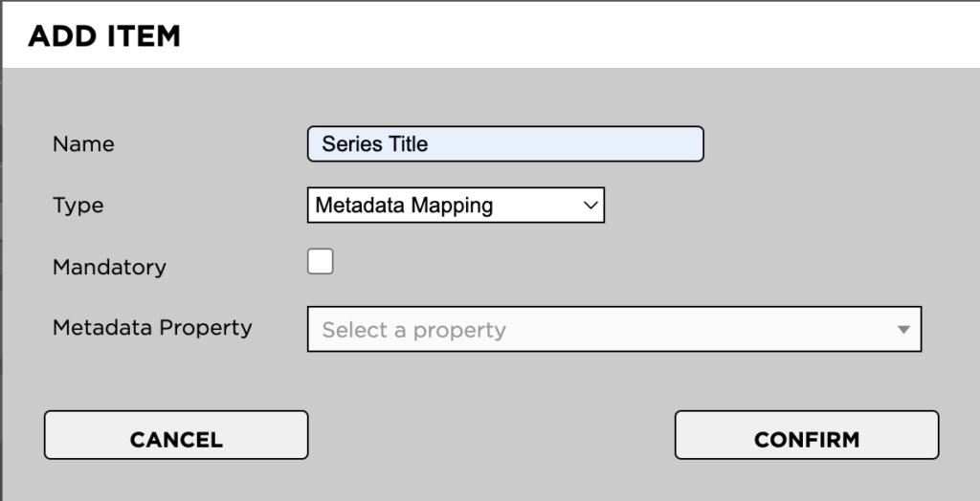Click the triangle arrow in Metadata Property field
The height and width of the screenshot is (501, 980).
[x=902, y=330]
